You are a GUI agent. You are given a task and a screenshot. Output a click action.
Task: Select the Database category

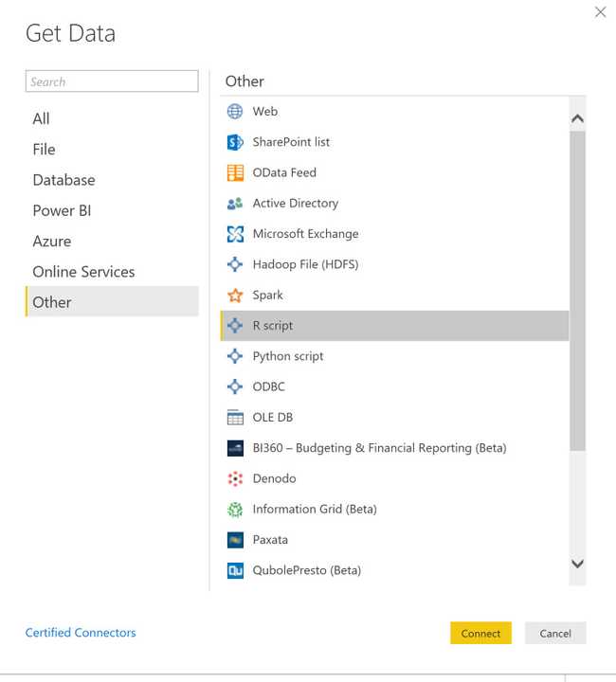112,180
